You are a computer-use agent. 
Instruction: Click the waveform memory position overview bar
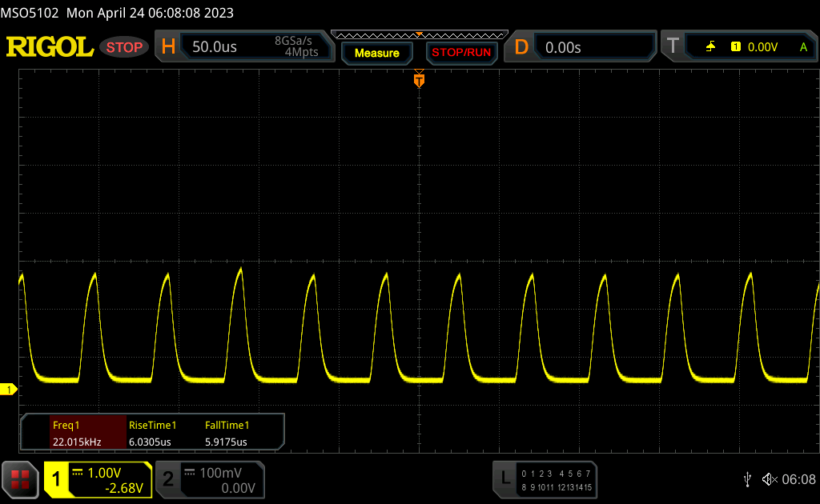coord(420,35)
